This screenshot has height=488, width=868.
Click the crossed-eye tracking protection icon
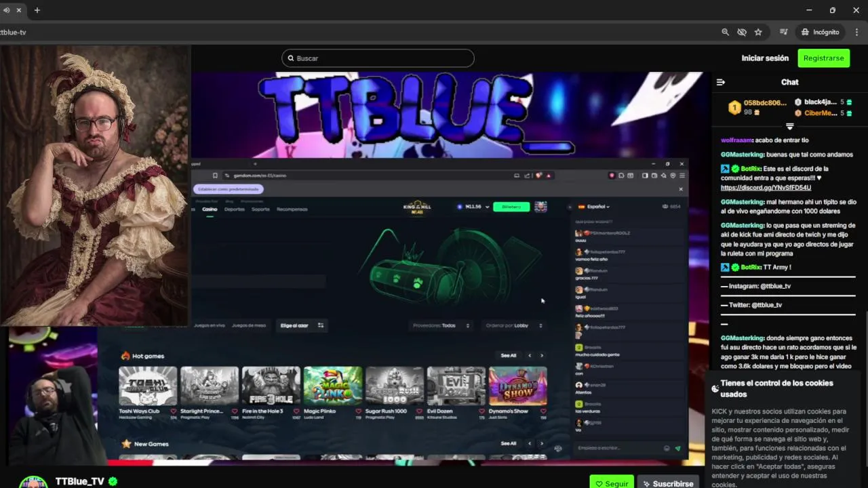pyautogui.click(x=742, y=32)
